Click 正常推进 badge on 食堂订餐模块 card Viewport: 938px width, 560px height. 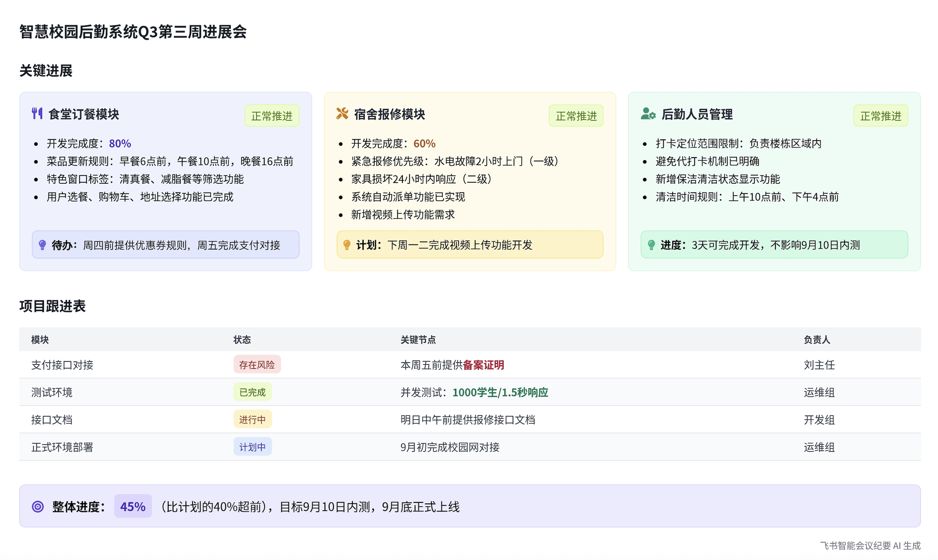pyautogui.click(x=272, y=116)
